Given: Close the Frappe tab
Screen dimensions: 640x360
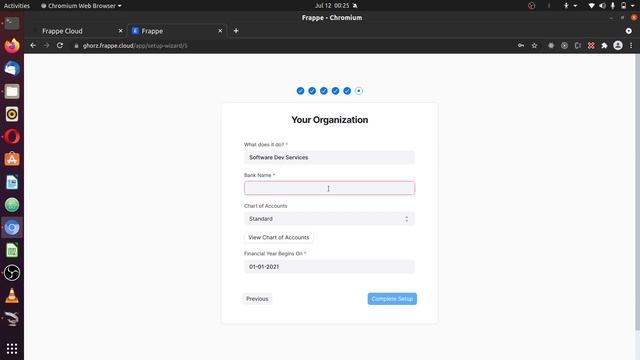Looking at the screenshot, I should (220, 31).
